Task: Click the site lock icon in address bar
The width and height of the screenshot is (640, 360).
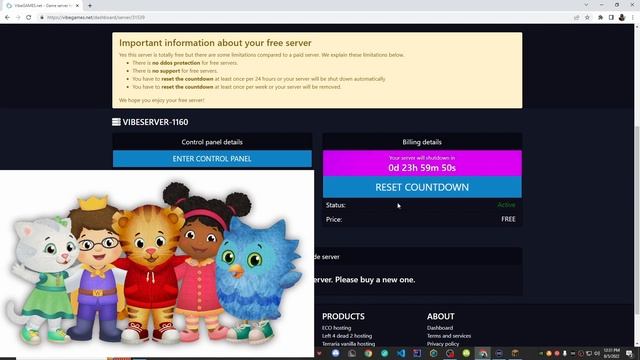Action: pos(42,18)
